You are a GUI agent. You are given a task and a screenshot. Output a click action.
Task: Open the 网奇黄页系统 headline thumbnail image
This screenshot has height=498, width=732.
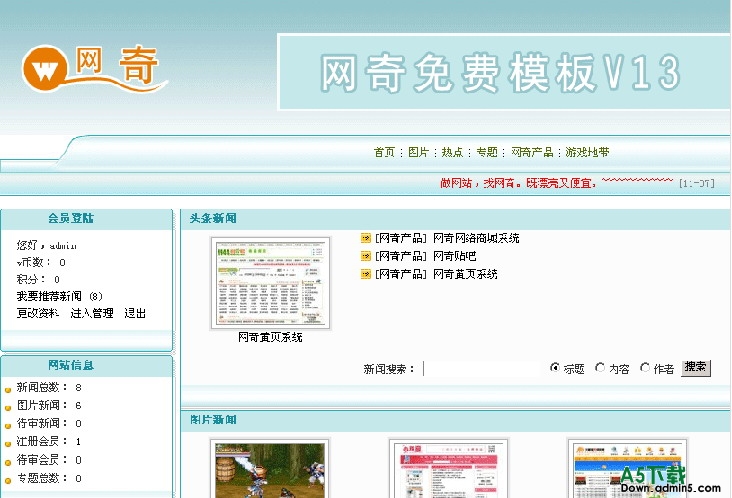point(271,283)
